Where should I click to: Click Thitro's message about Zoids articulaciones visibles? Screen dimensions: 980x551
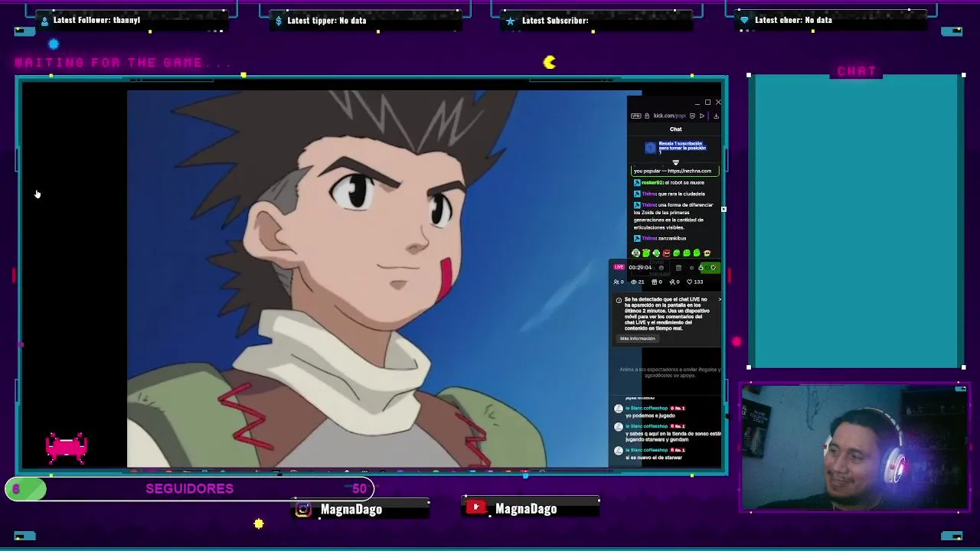pos(674,216)
